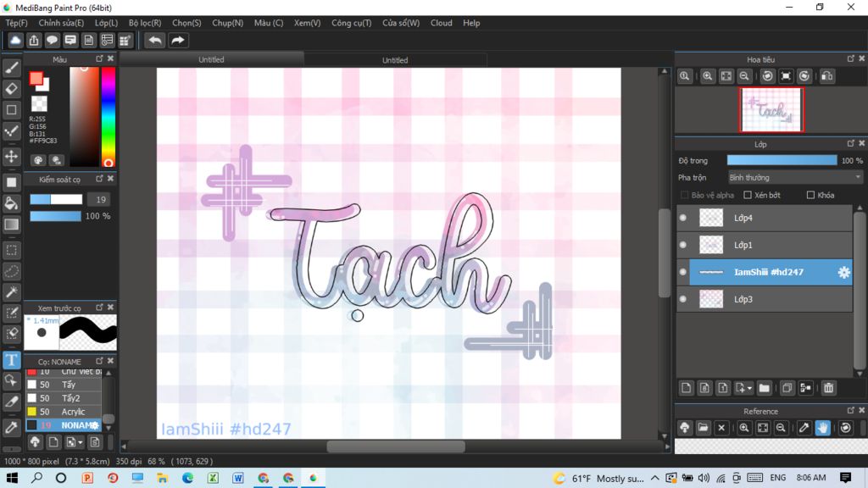
Task: Choose the Acrylic brush
Action: [64, 412]
